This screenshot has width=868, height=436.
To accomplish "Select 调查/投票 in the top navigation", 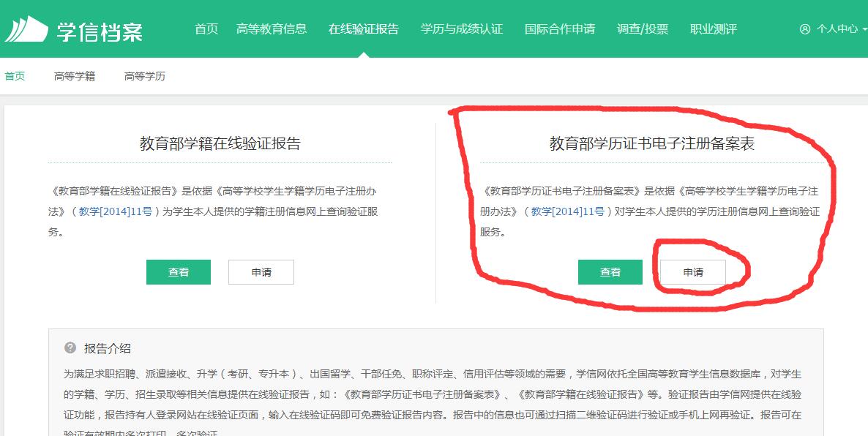I will pos(643,29).
